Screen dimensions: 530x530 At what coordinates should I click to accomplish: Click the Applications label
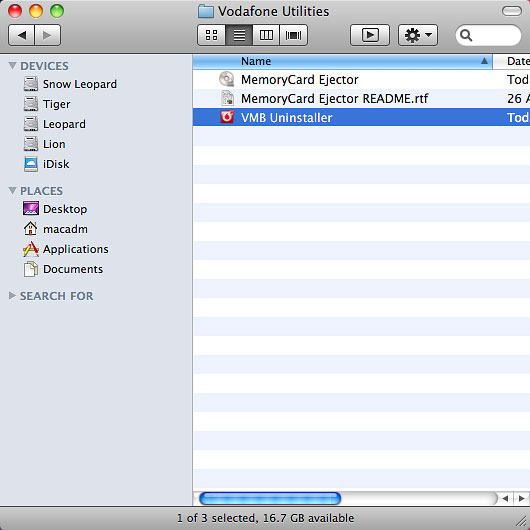[x=76, y=249]
